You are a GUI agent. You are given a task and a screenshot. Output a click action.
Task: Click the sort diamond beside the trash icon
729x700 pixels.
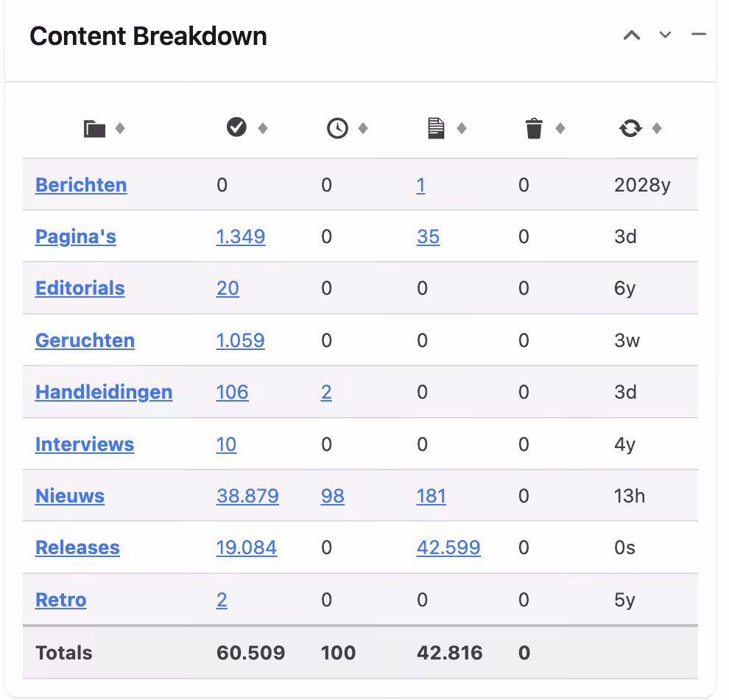[x=560, y=128]
